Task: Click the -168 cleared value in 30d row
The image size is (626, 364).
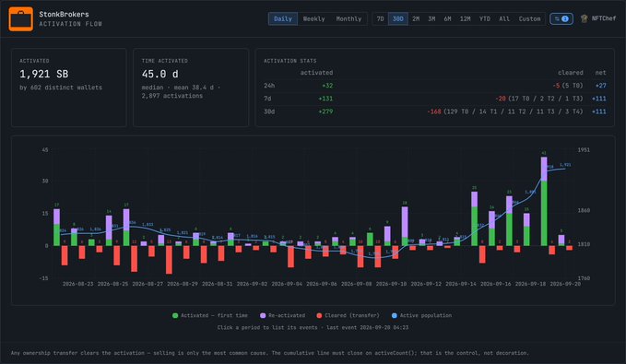Action: tap(434, 112)
